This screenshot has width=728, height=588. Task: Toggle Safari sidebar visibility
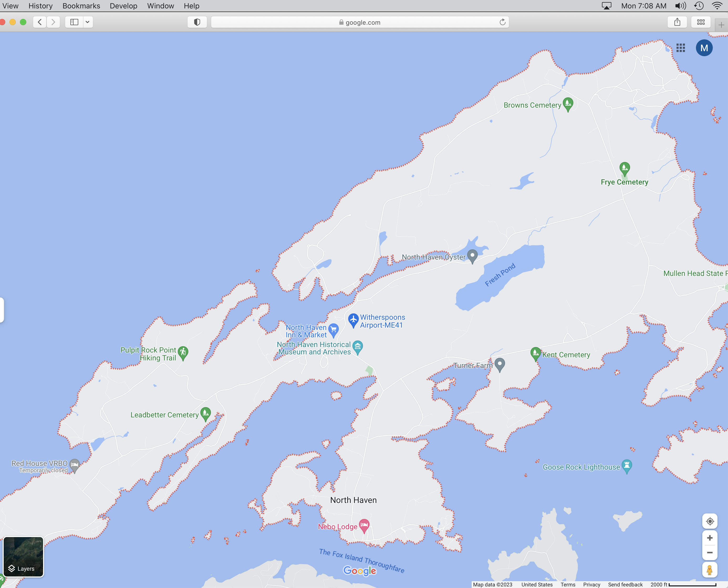(74, 22)
